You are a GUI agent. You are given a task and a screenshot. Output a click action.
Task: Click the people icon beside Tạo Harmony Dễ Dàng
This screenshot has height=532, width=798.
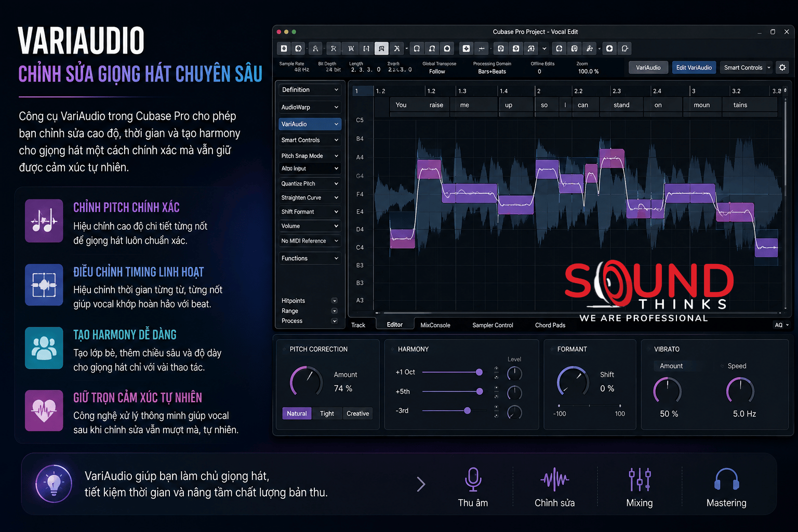[44, 348]
